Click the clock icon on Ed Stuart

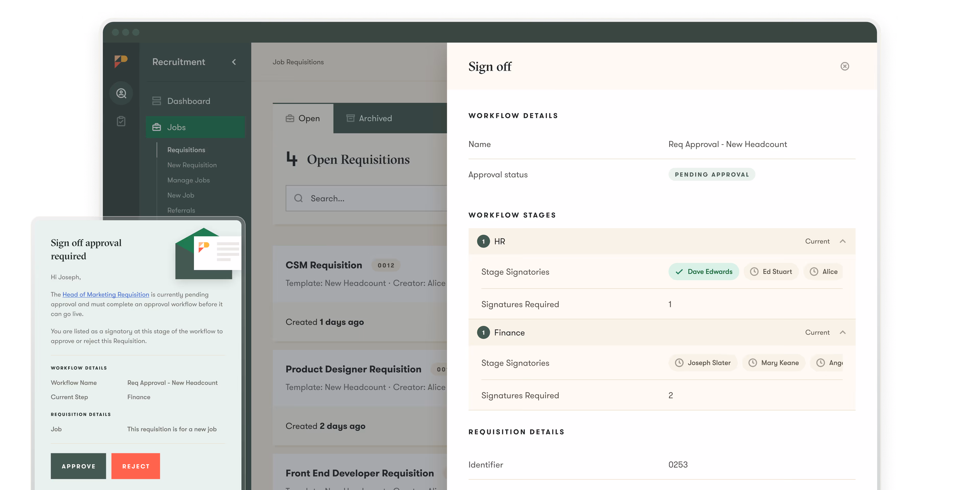click(754, 272)
